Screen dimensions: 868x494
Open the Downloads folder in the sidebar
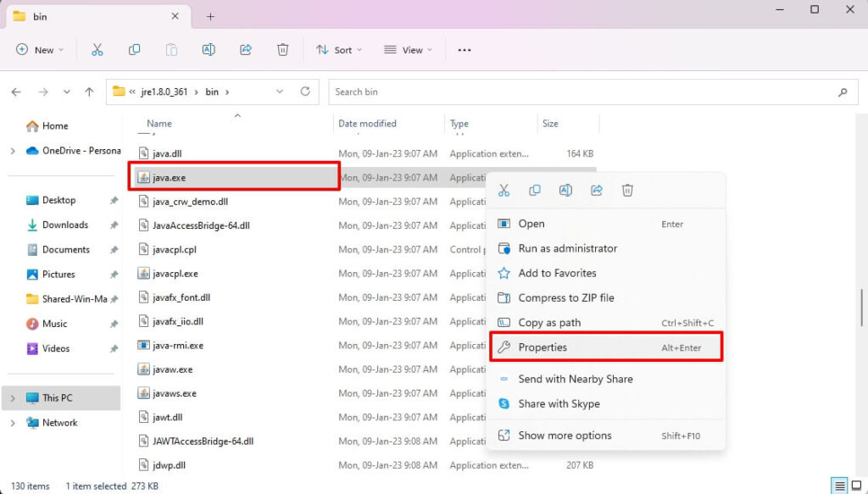(64, 225)
